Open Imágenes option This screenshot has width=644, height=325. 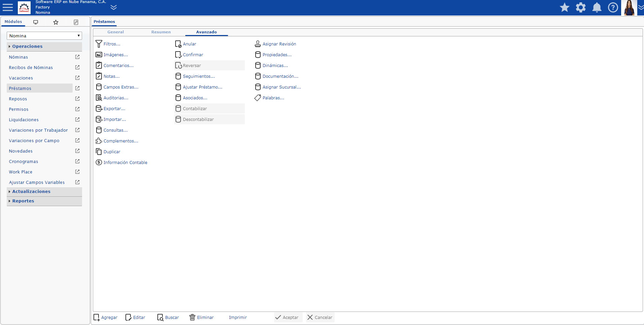(x=112, y=55)
